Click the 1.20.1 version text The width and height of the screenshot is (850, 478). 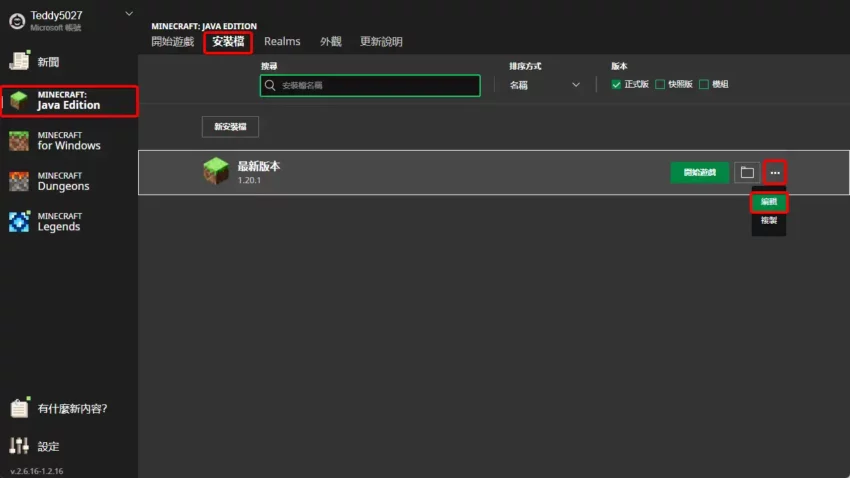tap(249, 180)
